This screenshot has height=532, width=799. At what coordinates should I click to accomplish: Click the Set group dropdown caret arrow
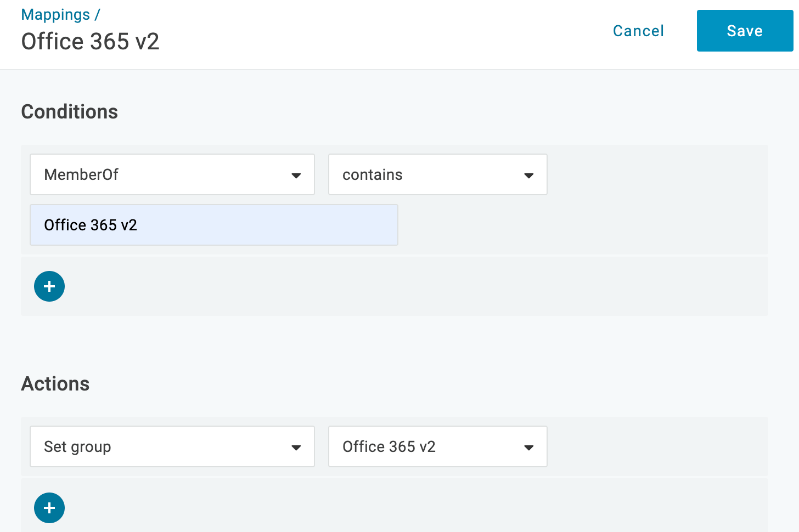tap(296, 448)
